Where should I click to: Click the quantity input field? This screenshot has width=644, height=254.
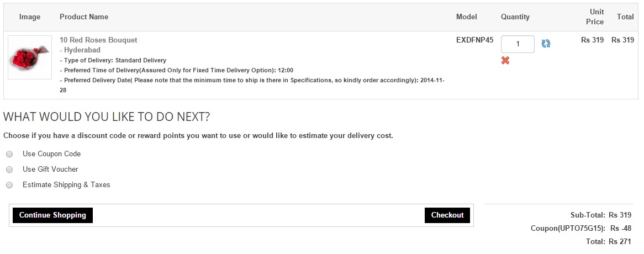point(518,44)
